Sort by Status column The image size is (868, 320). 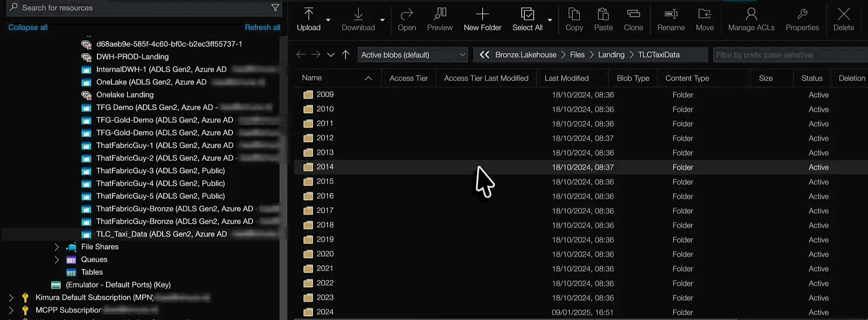pyautogui.click(x=812, y=78)
